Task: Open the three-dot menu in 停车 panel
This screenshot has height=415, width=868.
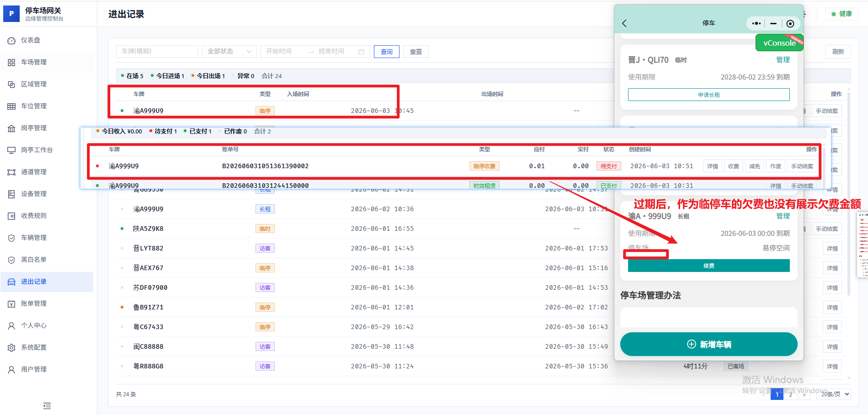Action: coord(756,23)
